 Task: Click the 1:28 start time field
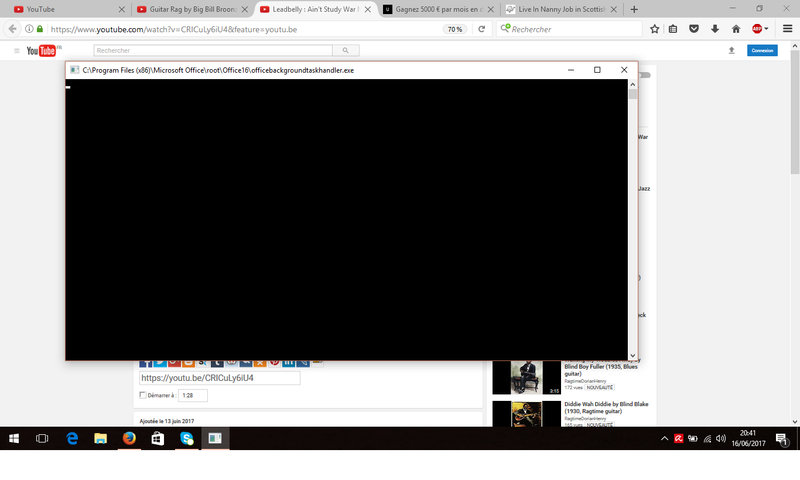[193, 395]
